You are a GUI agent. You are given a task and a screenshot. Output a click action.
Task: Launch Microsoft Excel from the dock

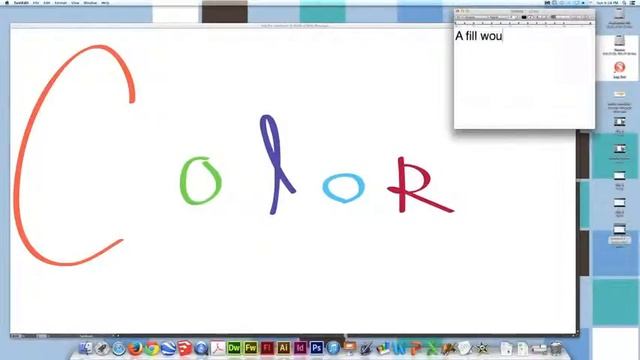coord(431,348)
